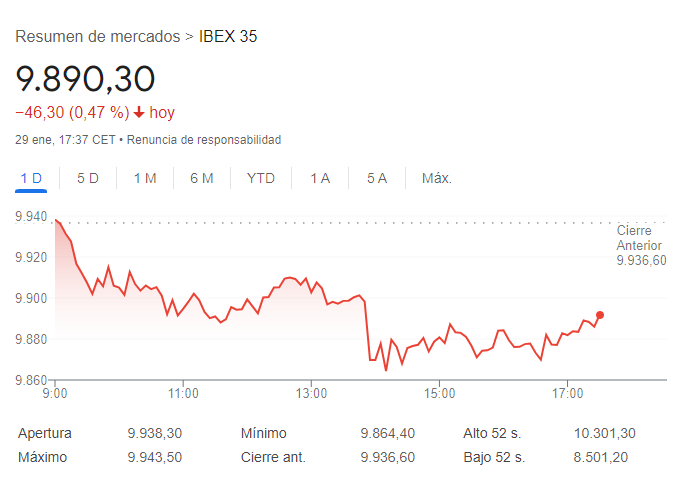
Task: Click the Bajo 52 s. value
Action: (x=599, y=457)
